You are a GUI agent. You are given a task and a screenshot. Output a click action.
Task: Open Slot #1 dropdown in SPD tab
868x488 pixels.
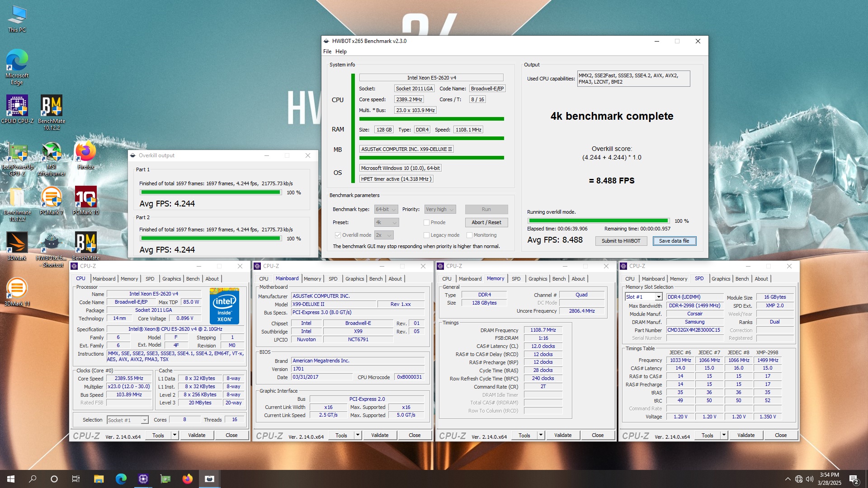(644, 297)
